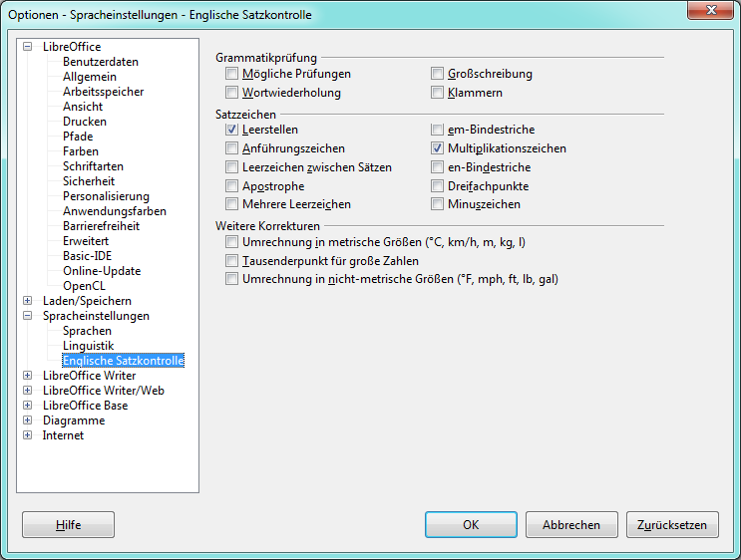Open the Ansicht options page
The width and height of the screenshot is (741, 560).
click(83, 107)
